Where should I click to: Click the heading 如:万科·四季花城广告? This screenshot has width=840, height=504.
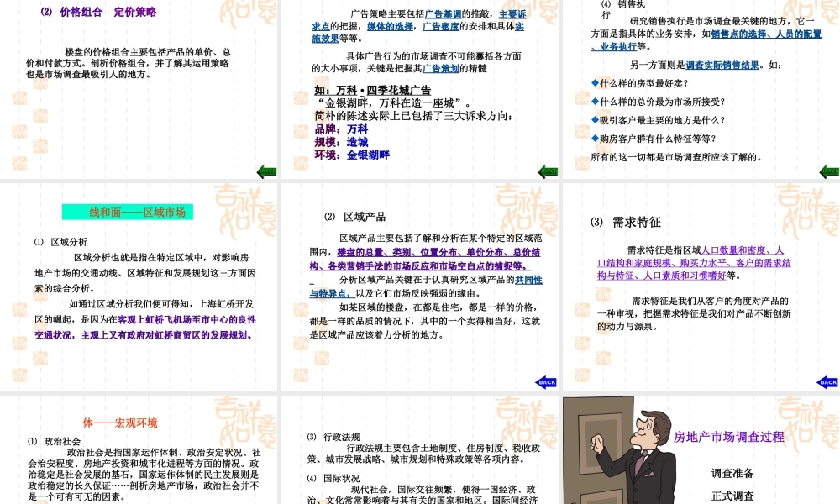click(373, 91)
